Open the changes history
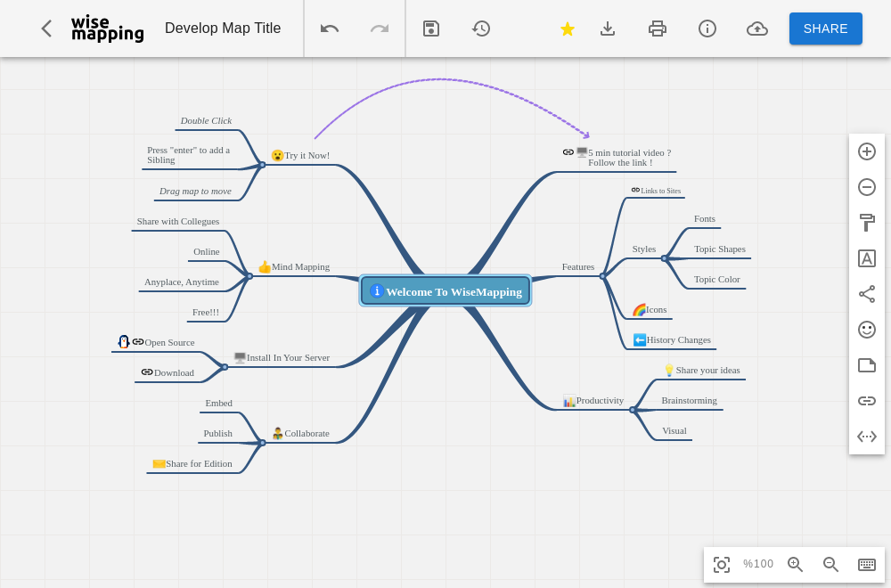Viewport: 891px width, 588px height. coord(481,29)
